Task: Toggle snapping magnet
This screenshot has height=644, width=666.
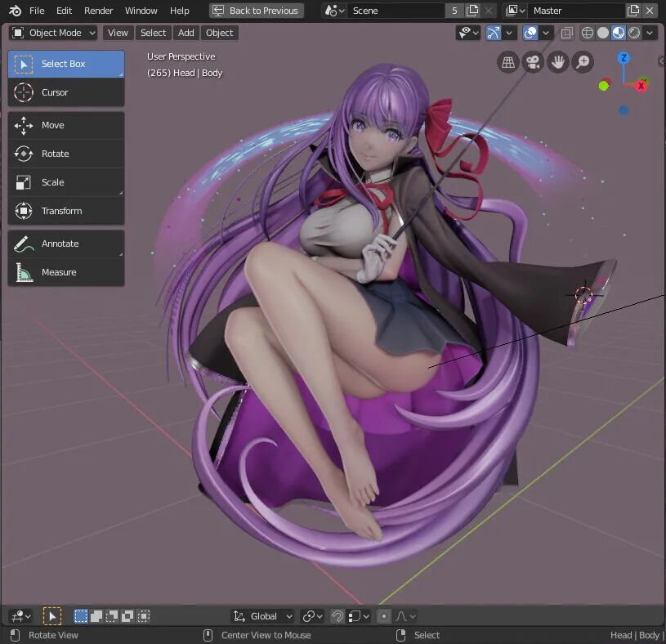Action: click(x=337, y=616)
